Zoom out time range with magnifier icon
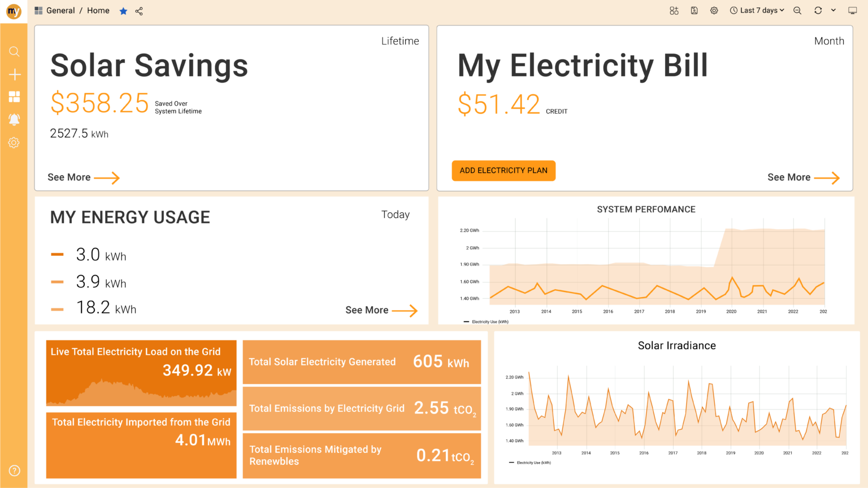 pyautogui.click(x=797, y=10)
